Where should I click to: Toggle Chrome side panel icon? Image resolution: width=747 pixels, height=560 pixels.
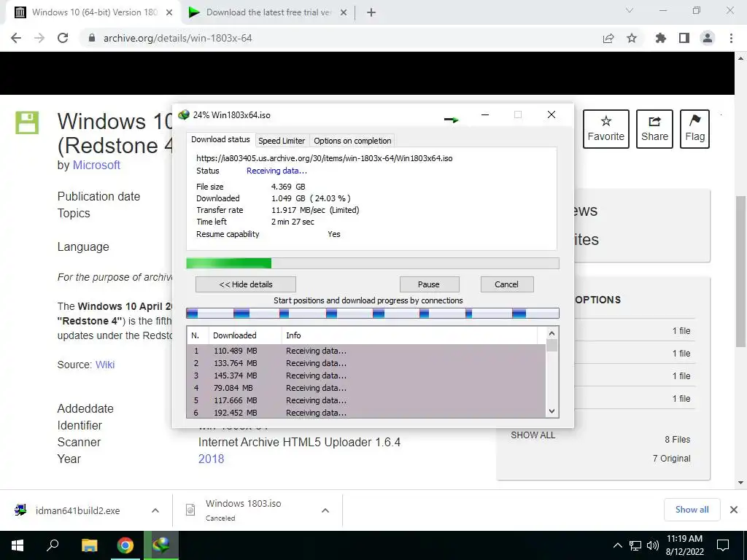tap(684, 38)
